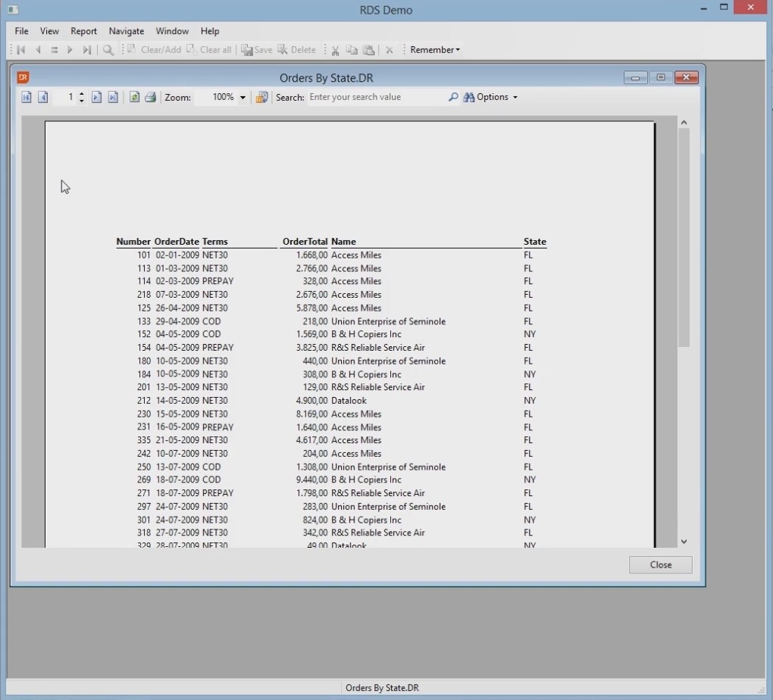Open the Report menu

[83, 31]
